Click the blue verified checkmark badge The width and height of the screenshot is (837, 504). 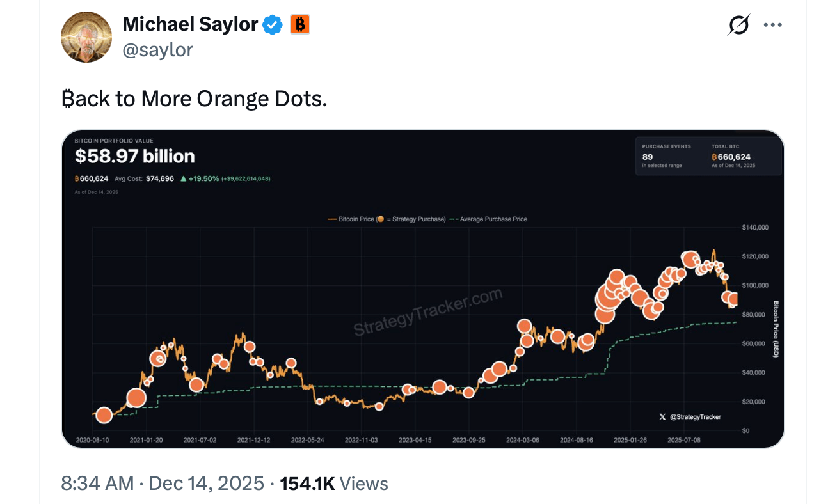272,24
